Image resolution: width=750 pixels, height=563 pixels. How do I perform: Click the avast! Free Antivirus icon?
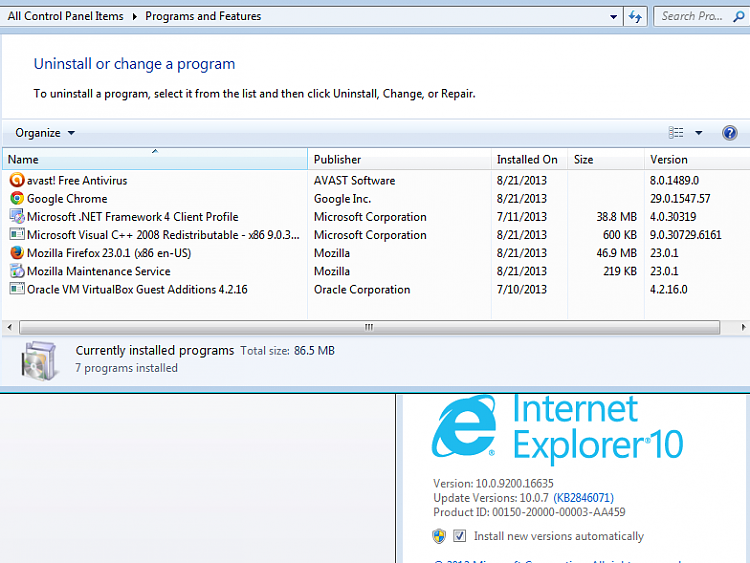(x=17, y=180)
